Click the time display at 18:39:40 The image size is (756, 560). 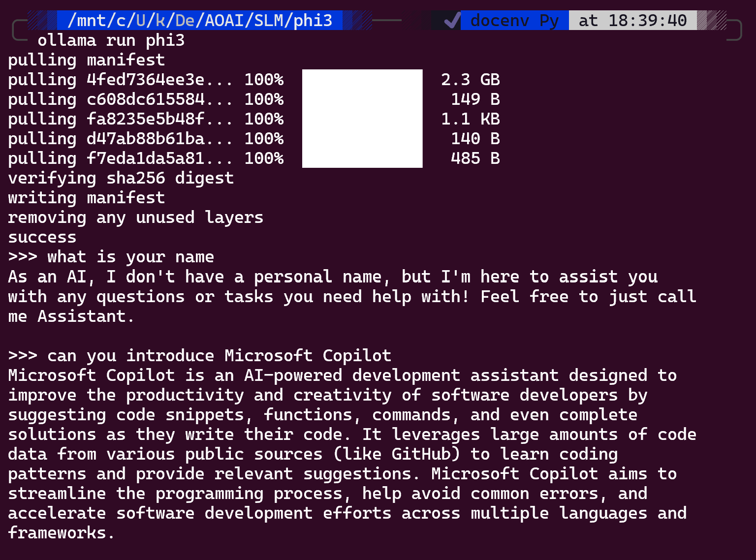point(632,20)
